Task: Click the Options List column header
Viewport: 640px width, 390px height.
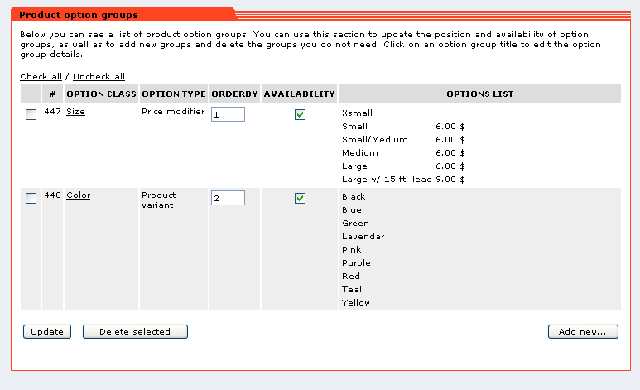Action: pos(480,94)
